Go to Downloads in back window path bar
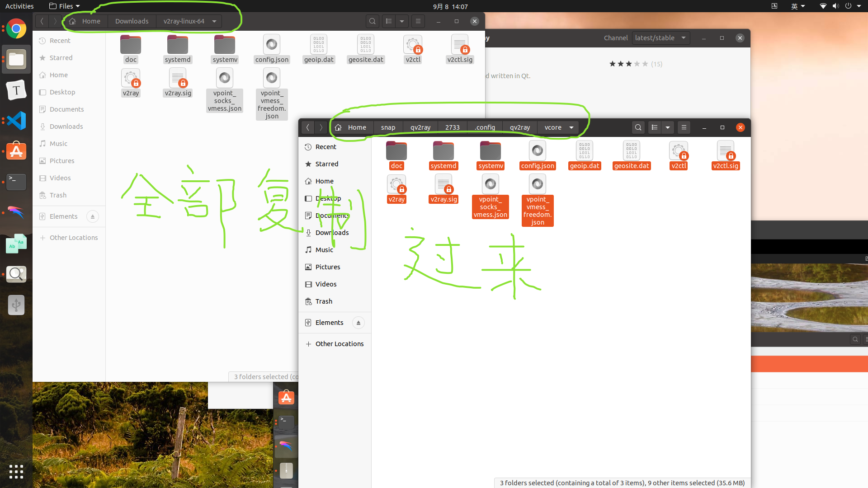868x488 pixels. pyautogui.click(x=132, y=21)
